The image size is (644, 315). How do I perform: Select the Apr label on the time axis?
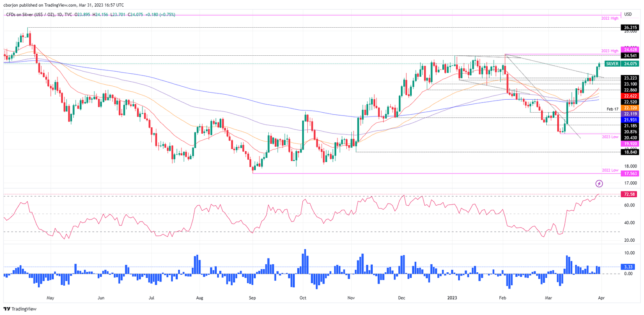tap(601, 298)
